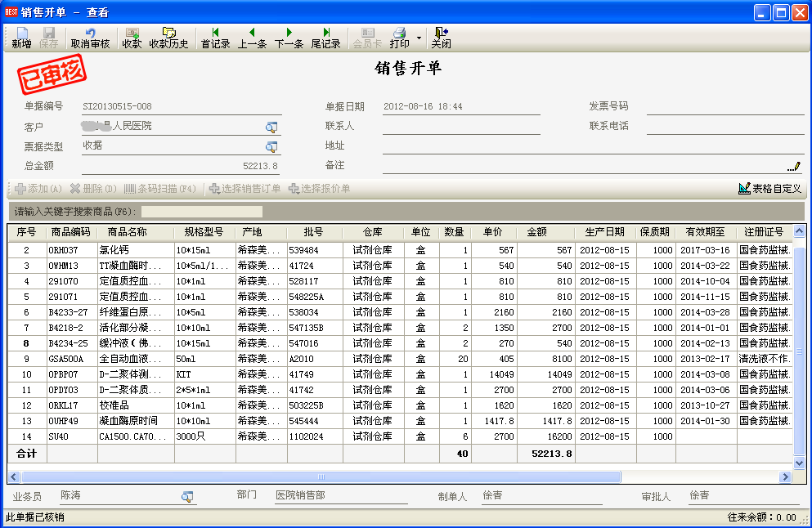Jump to 尾记录 last record
This screenshot has width=812, height=528.
tap(325, 38)
